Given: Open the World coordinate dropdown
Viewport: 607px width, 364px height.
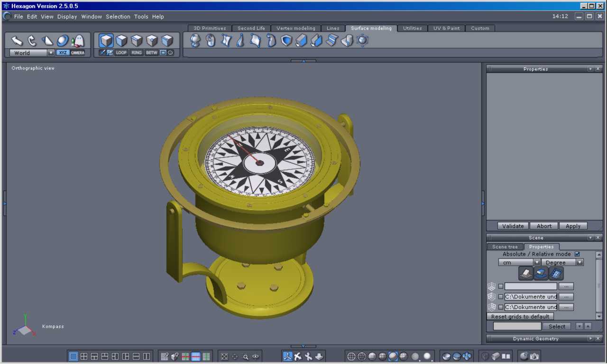Looking at the screenshot, I should 51,53.
